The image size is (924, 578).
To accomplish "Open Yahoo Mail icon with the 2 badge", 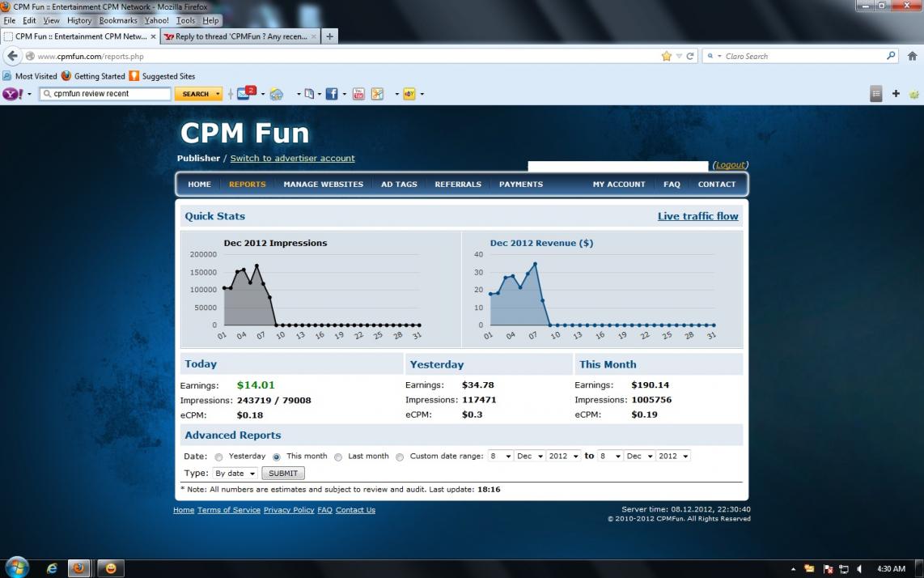I will [x=246, y=92].
